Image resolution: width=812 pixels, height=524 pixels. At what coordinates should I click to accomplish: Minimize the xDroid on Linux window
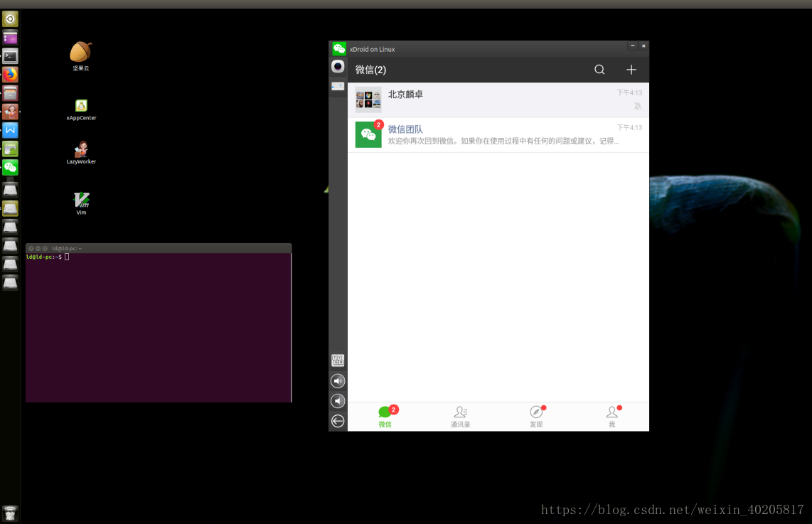632,46
